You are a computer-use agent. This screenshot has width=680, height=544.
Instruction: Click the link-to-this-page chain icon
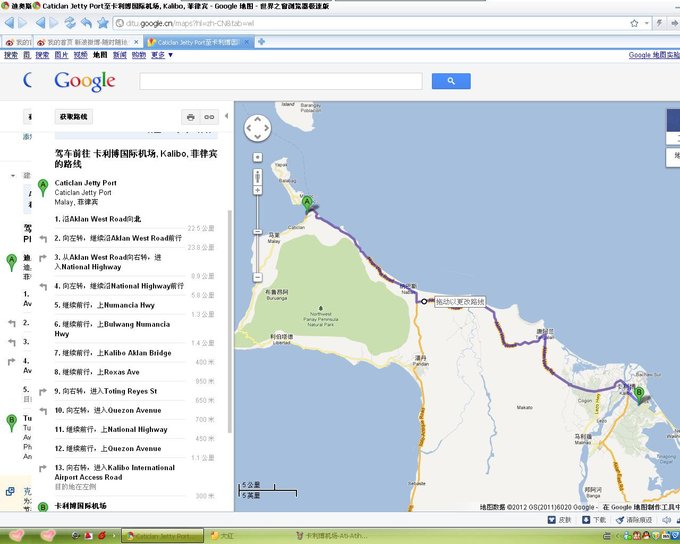209,117
